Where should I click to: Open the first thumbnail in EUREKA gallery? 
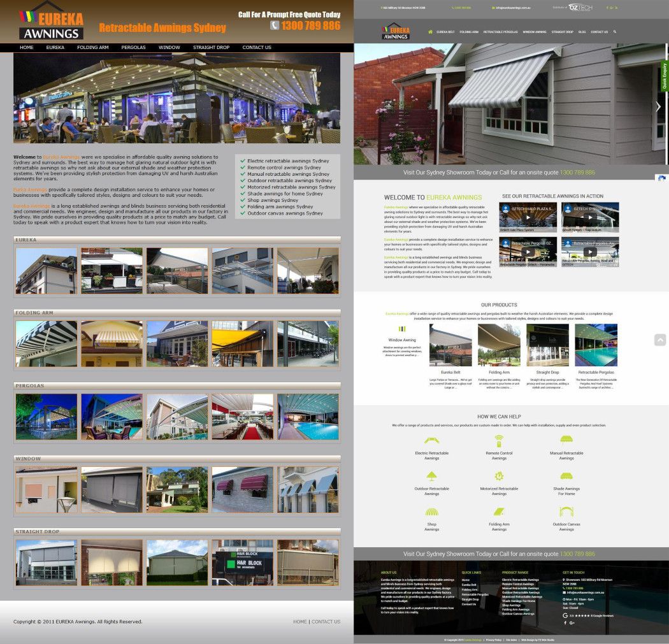click(x=47, y=271)
